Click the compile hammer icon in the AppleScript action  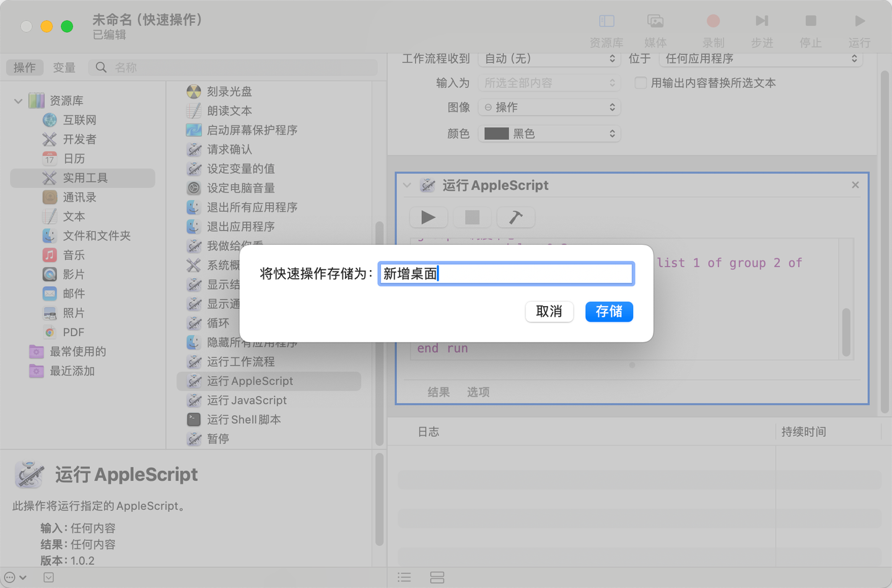[515, 217]
